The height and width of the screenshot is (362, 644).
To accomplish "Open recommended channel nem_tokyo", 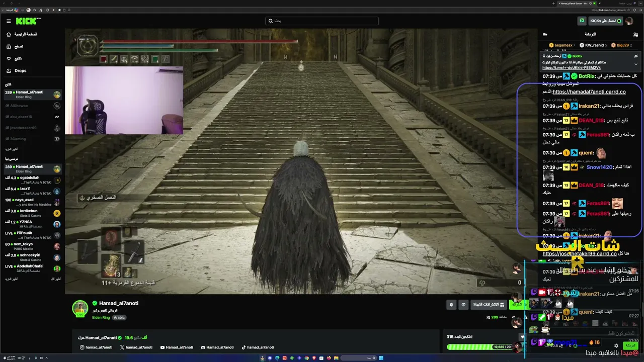I will [x=33, y=246].
